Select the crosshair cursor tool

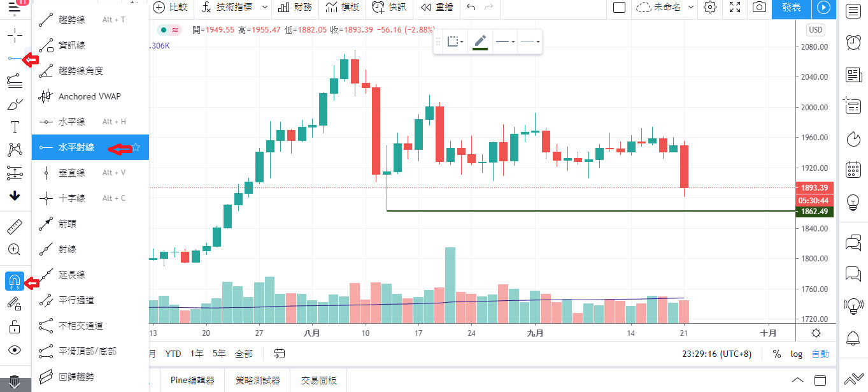(15, 35)
